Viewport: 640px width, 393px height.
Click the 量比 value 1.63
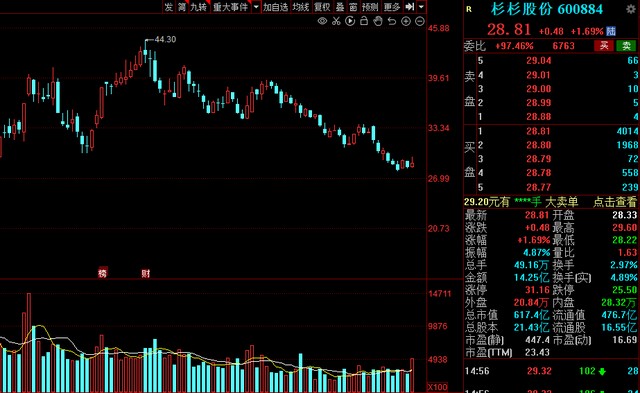coord(627,253)
